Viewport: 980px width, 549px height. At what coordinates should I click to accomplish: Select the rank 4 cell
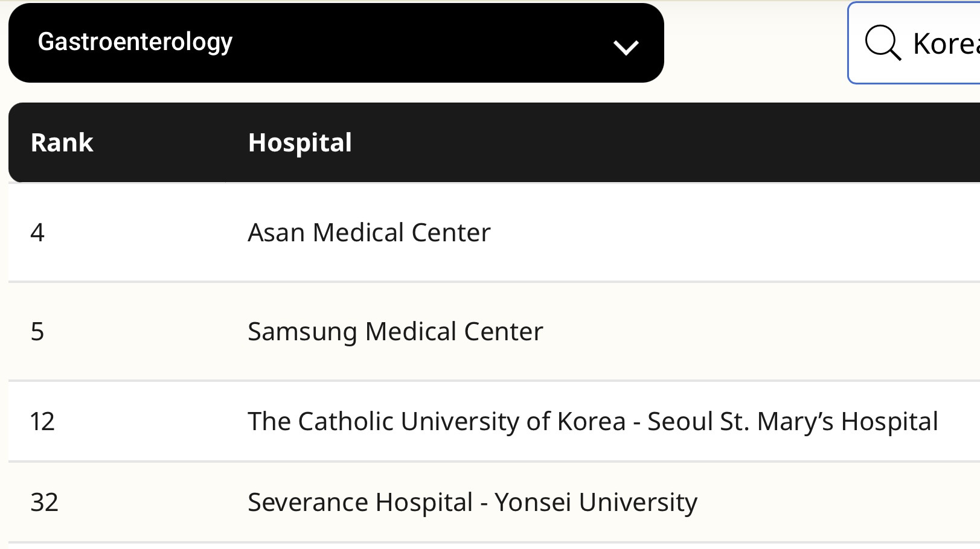[37, 233]
